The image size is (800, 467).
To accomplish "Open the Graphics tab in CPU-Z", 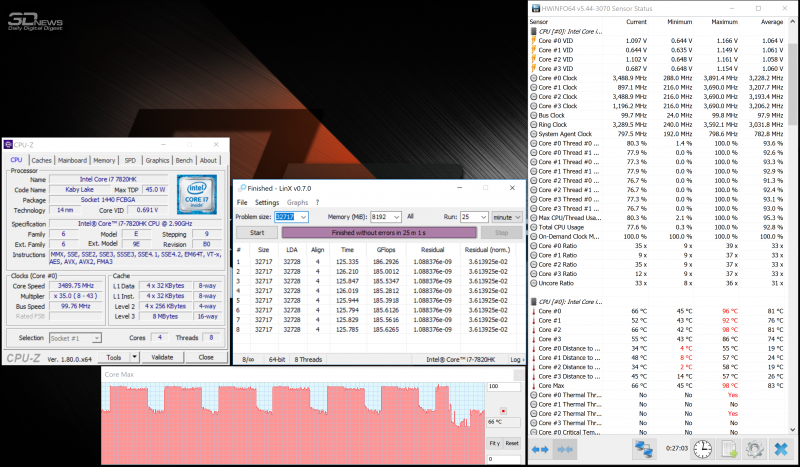I will (157, 160).
